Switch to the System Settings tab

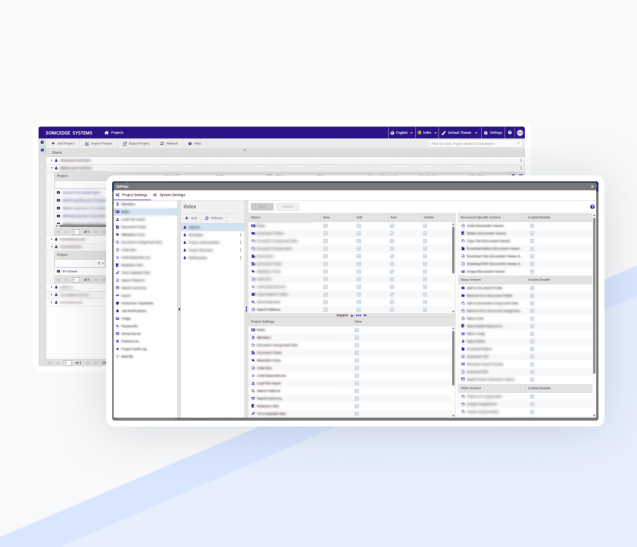click(x=169, y=195)
